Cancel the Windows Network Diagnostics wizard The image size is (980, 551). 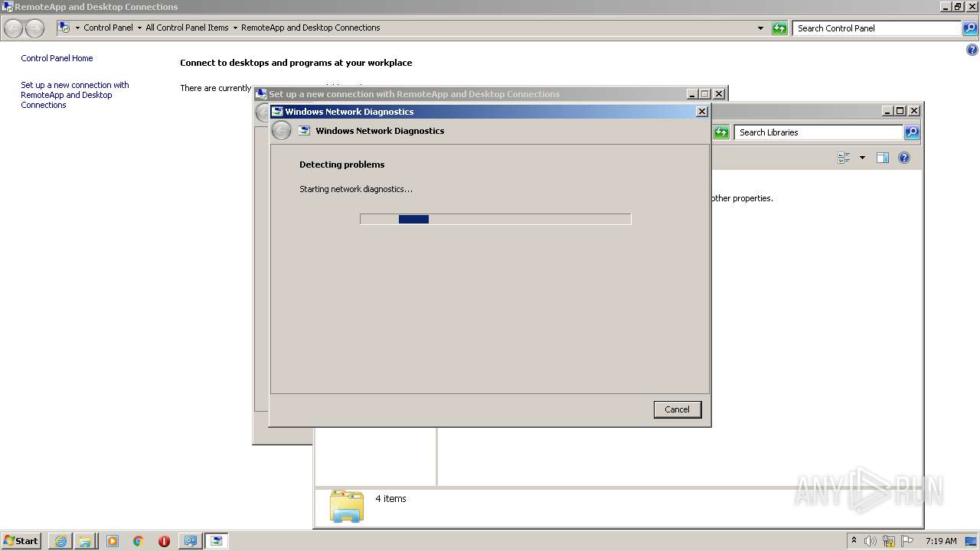(x=677, y=409)
